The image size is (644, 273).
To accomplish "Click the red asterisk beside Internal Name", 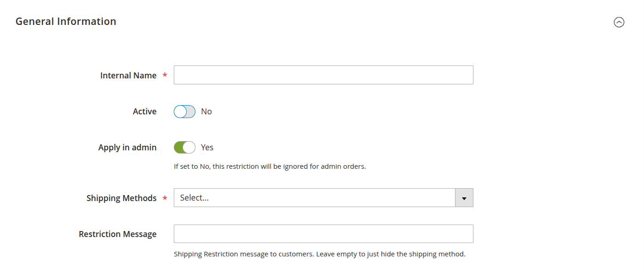I will [x=165, y=76].
